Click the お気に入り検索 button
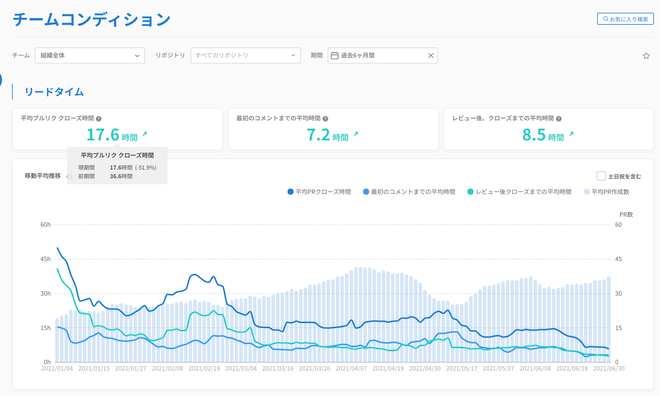 tap(625, 19)
